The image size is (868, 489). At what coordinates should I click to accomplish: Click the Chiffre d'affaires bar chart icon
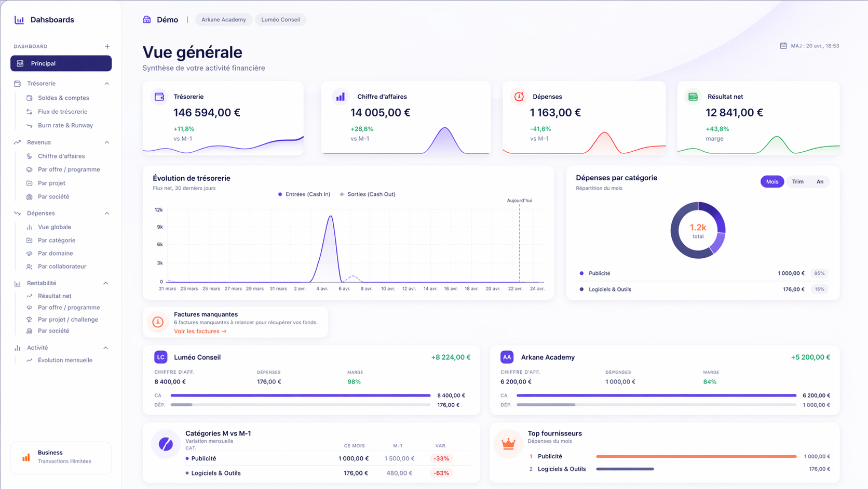340,97
